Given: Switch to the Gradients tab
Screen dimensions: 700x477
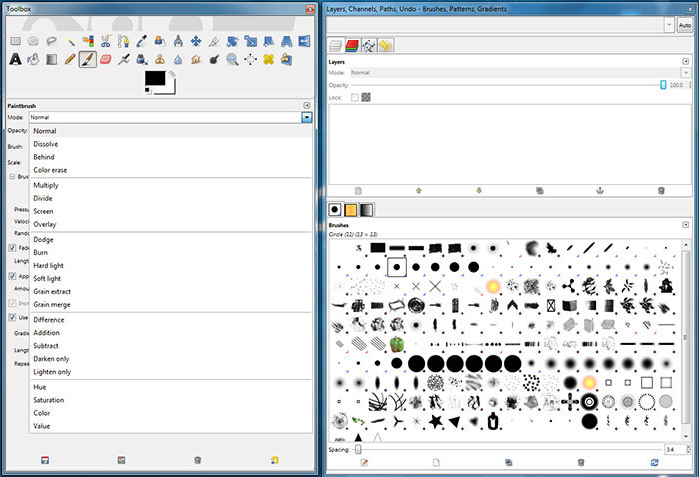Looking at the screenshot, I should (367, 209).
